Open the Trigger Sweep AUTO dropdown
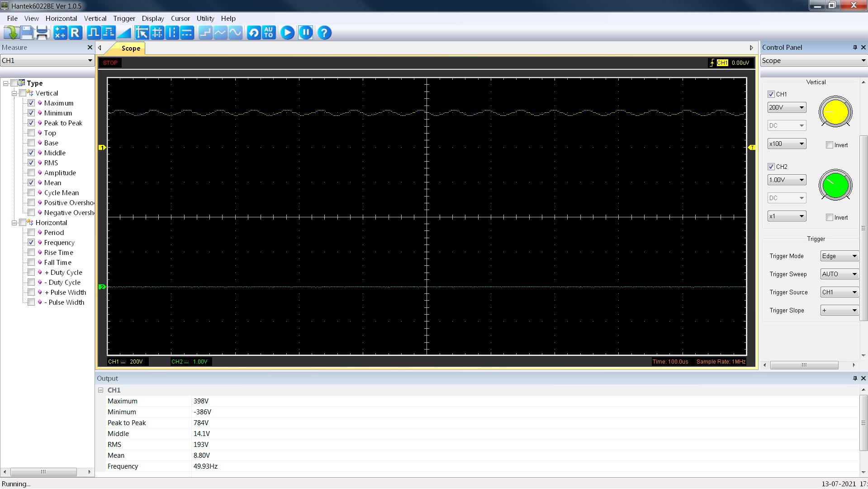This screenshot has width=868, height=489. click(x=839, y=274)
